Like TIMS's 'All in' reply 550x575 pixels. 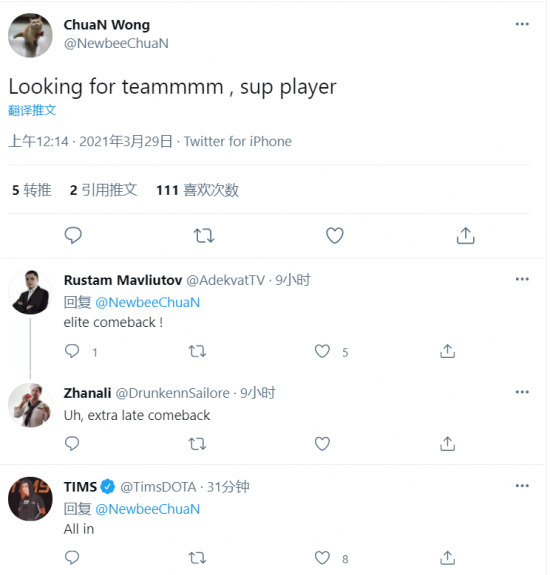pyautogui.click(x=322, y=558)
